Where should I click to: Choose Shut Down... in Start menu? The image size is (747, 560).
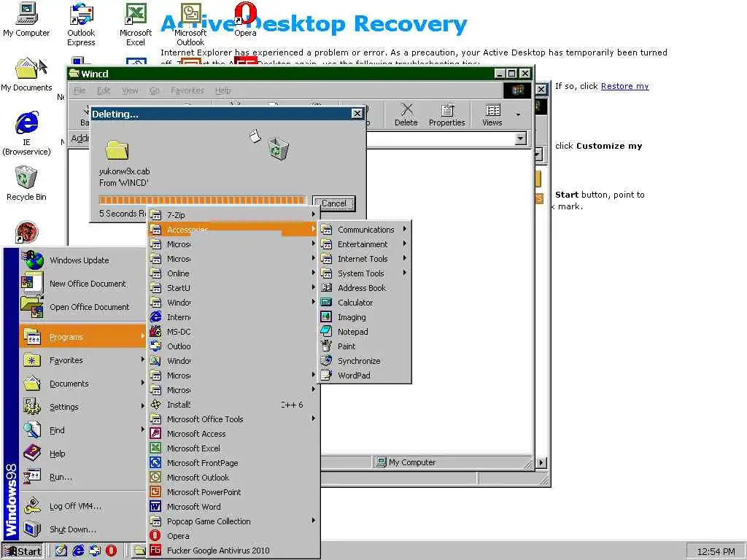pos(83,529)
